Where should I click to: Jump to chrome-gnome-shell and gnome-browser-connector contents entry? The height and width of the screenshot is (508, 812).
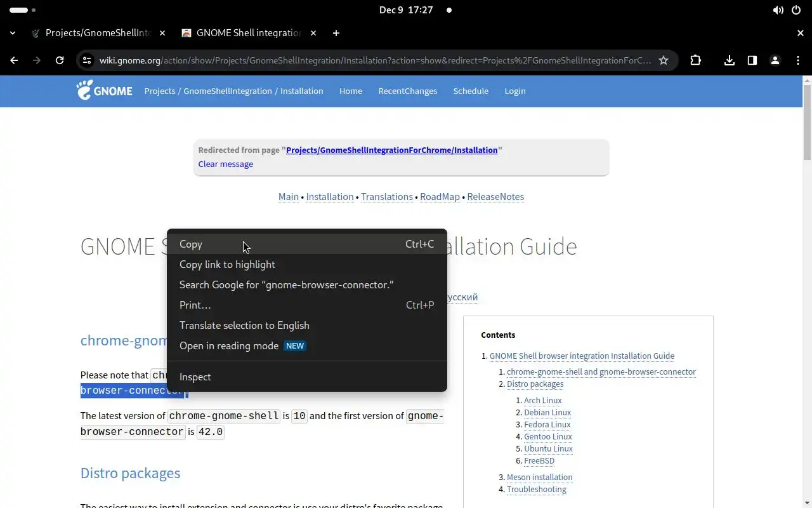(601, 371)
